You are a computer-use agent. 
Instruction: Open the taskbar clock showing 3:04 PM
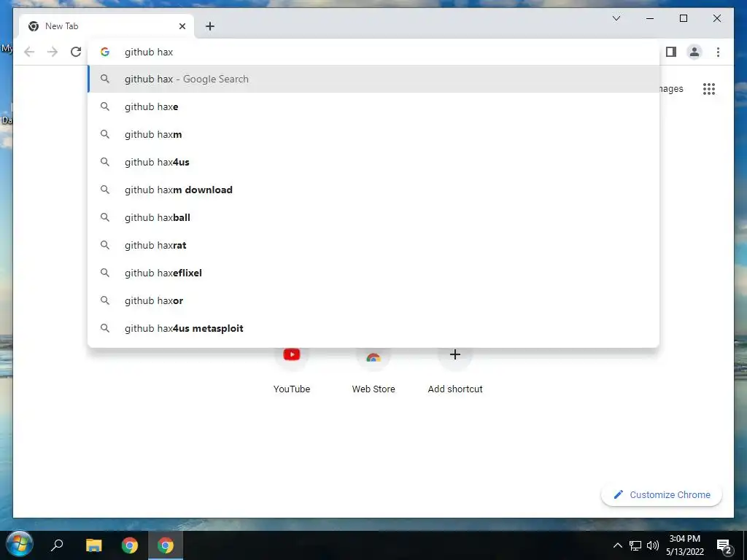(x=684, y=545)
